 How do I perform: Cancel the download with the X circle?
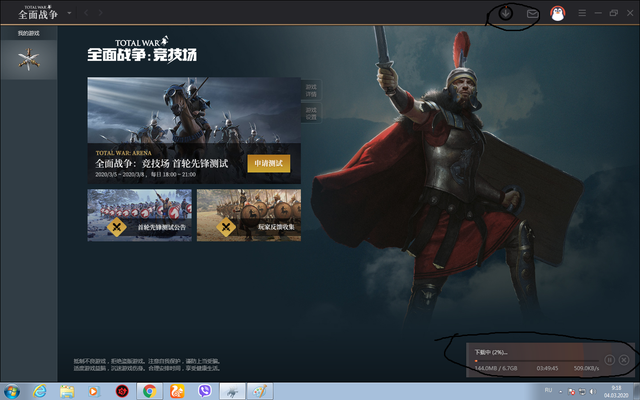pyautogui.click(x=624, y=360)
